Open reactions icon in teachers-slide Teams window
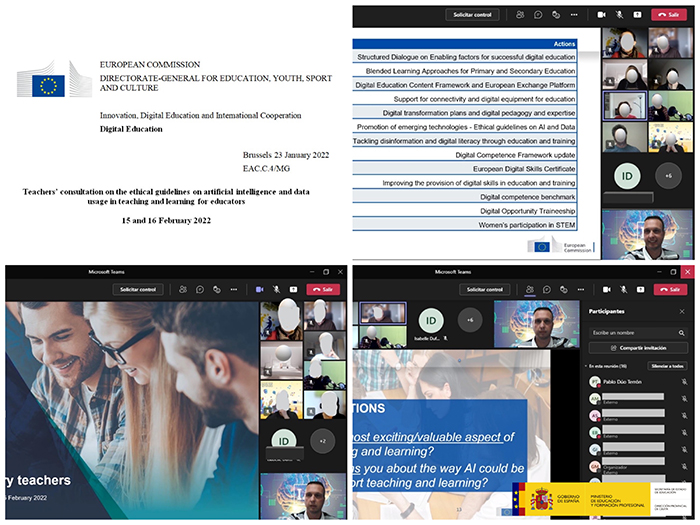 pos(217,289)
